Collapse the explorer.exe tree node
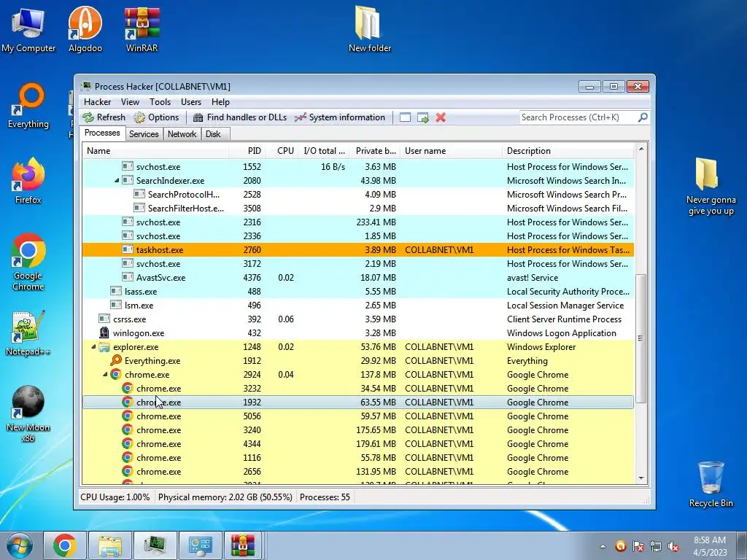This screenshot has height=560, width=747. click(93, 346)
